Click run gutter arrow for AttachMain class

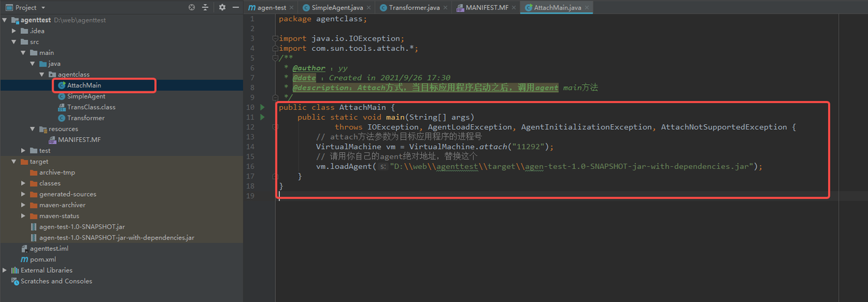coord(263,107)
